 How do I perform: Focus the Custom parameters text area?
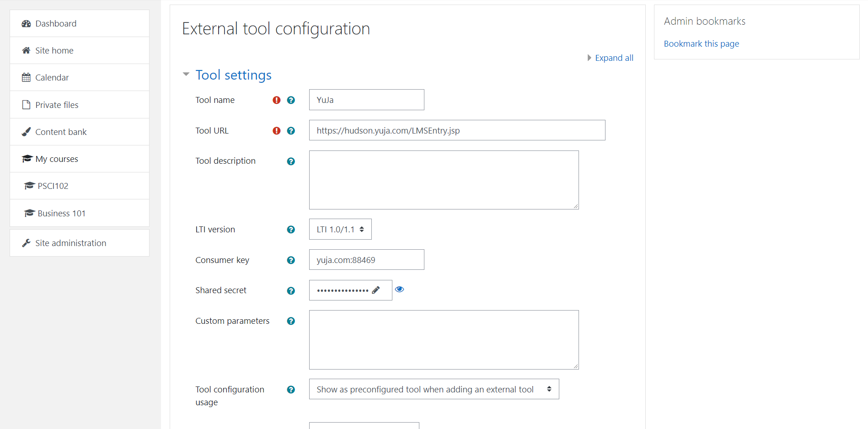tap(444, 340)
